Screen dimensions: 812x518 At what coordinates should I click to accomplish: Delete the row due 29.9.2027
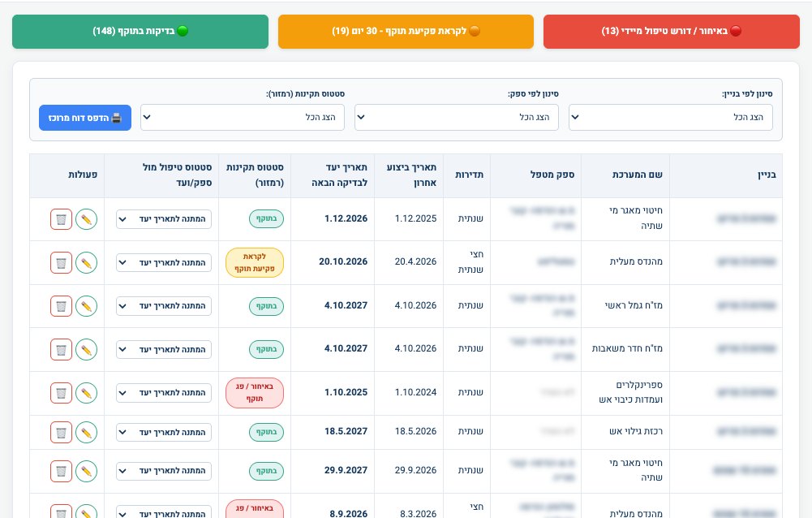[x=61, y=471]
